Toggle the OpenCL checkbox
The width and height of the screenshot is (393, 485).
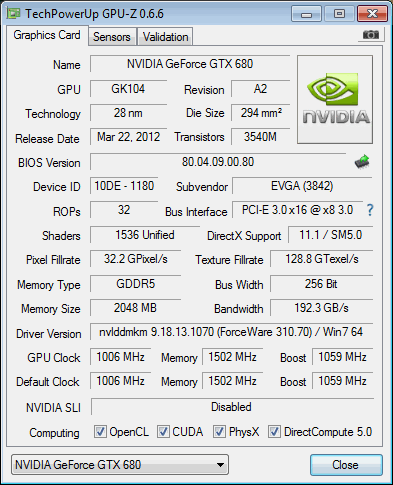pos(100,431)
